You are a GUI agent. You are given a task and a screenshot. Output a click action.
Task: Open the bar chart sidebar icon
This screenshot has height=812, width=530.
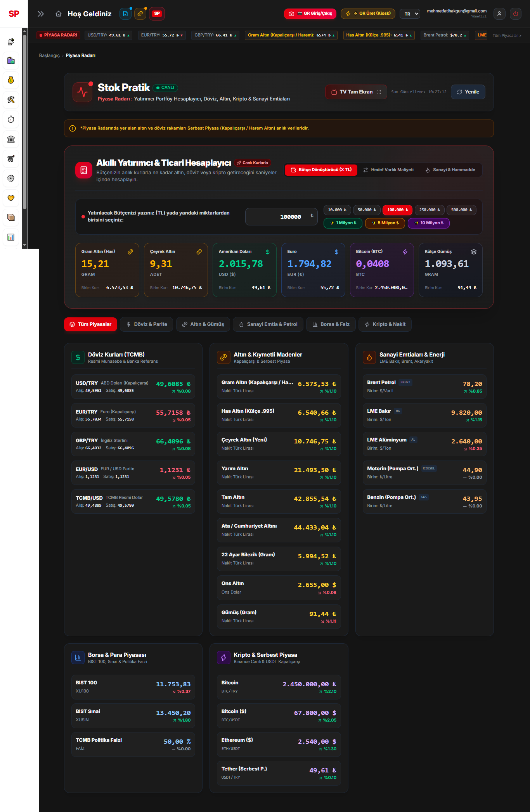click(x=11, y=237)
